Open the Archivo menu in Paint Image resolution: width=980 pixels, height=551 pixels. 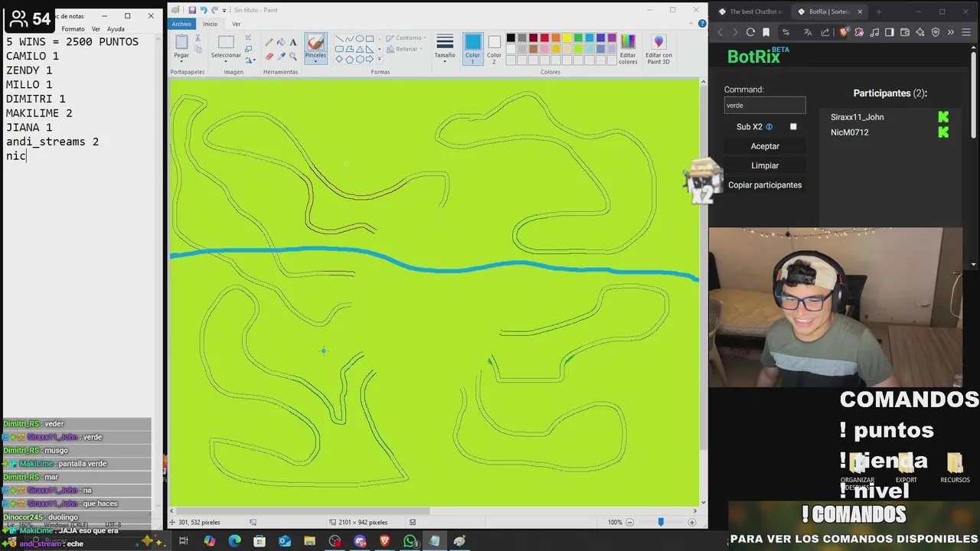click(181, 24)
